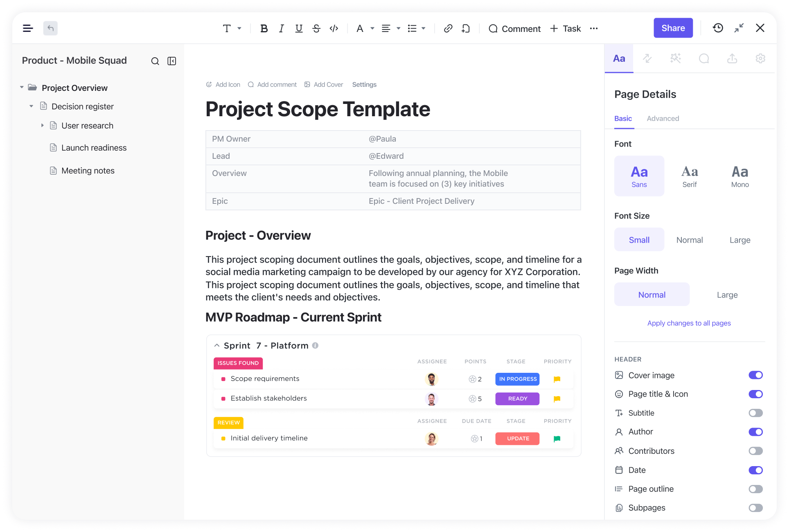Click the Comment icon in toolbar
This screenshot has height=532, width=789.
(493, 28)
